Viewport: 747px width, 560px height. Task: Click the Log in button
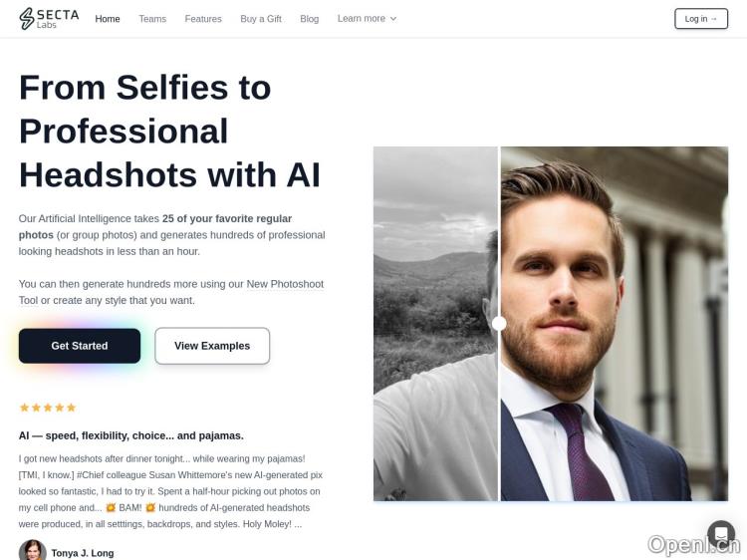(701, 19)
